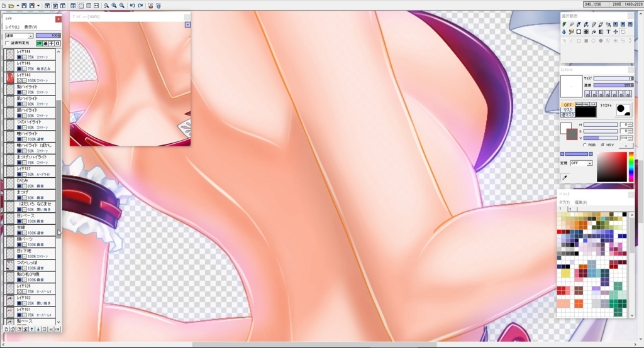Adjust the layer opacity 100 slider
Viewport: 644px width, 348px height.
click(48, 36)
